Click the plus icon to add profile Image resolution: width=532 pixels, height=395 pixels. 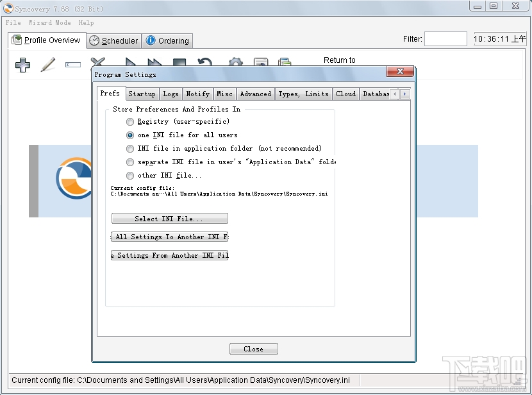[22, 65]
